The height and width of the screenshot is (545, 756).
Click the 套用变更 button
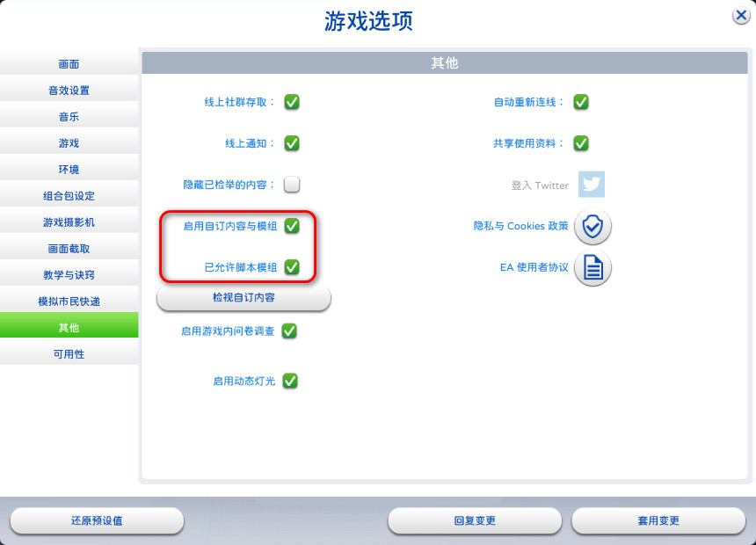(x=658, y=521)
